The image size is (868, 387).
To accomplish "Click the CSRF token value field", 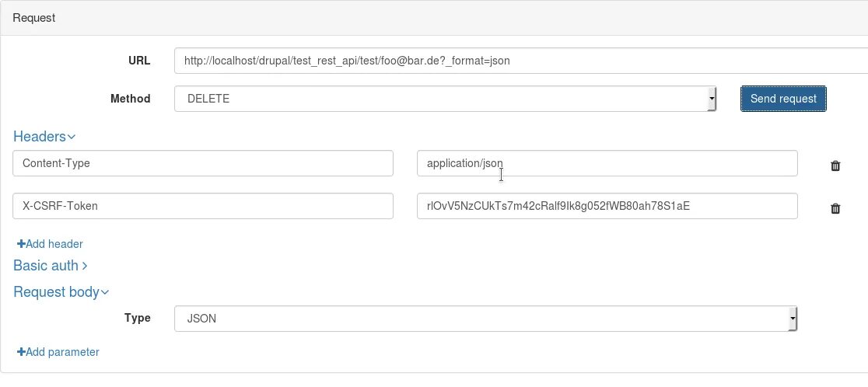I will [607, 206].
